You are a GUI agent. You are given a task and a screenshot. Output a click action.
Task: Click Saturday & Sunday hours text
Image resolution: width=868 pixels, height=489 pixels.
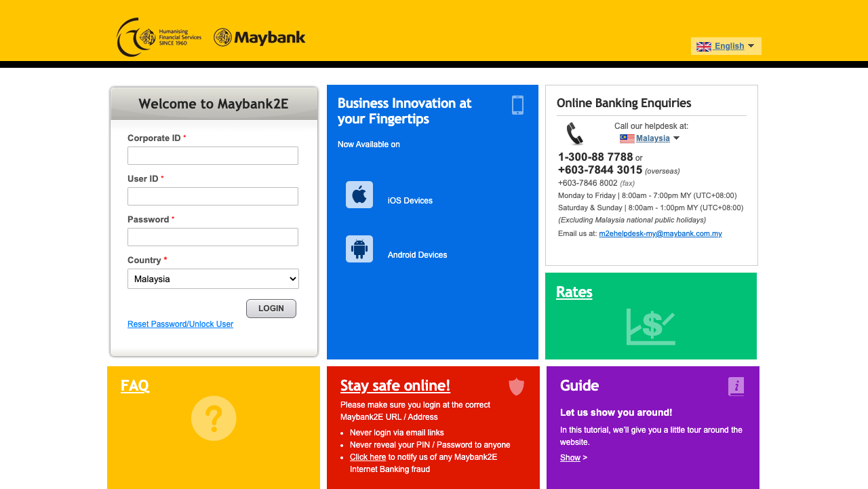650,208
